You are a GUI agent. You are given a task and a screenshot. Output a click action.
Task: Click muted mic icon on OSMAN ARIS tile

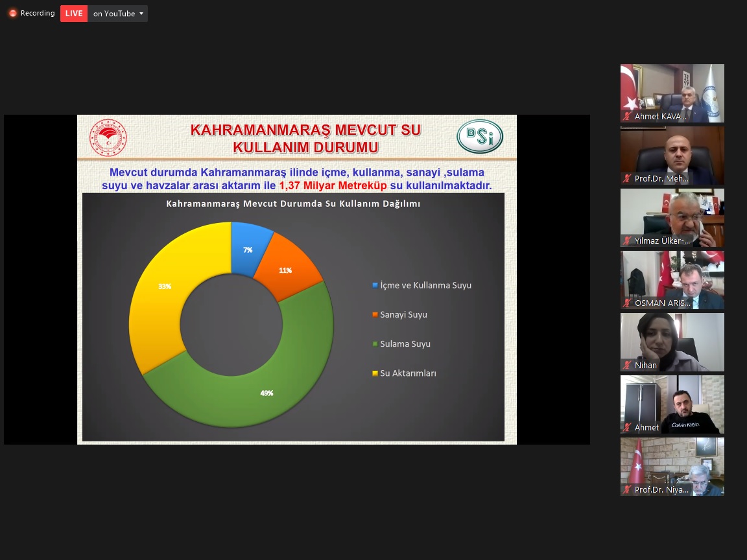pos(627,303)
